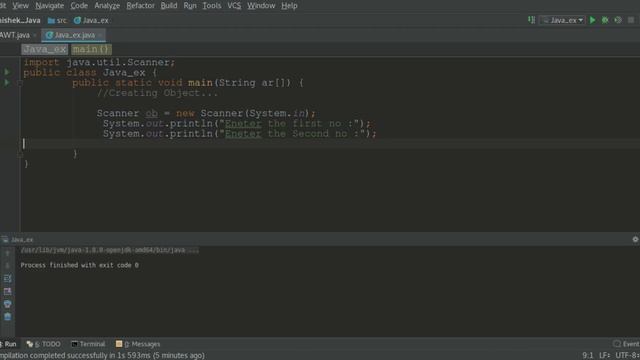The height and width of the screenshot is (360, 640).
Task: Click compilation completed status bar message
Action: coord(102,356)
